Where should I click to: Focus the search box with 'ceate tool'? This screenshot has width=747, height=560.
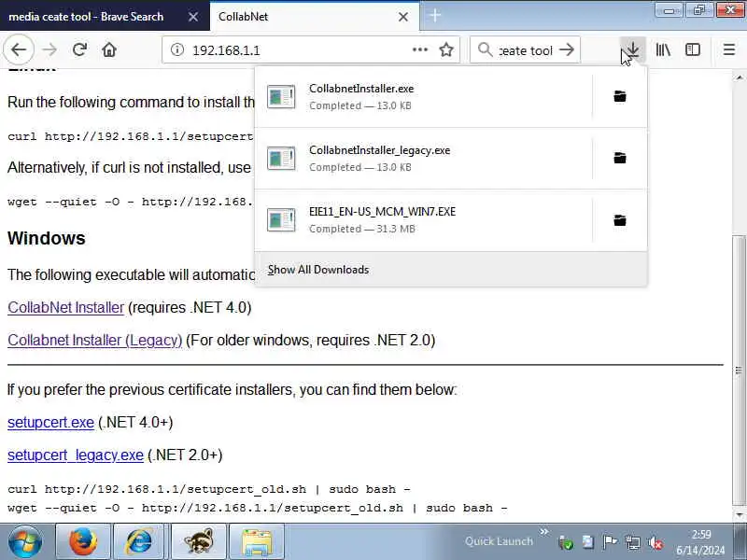point(526,49)
